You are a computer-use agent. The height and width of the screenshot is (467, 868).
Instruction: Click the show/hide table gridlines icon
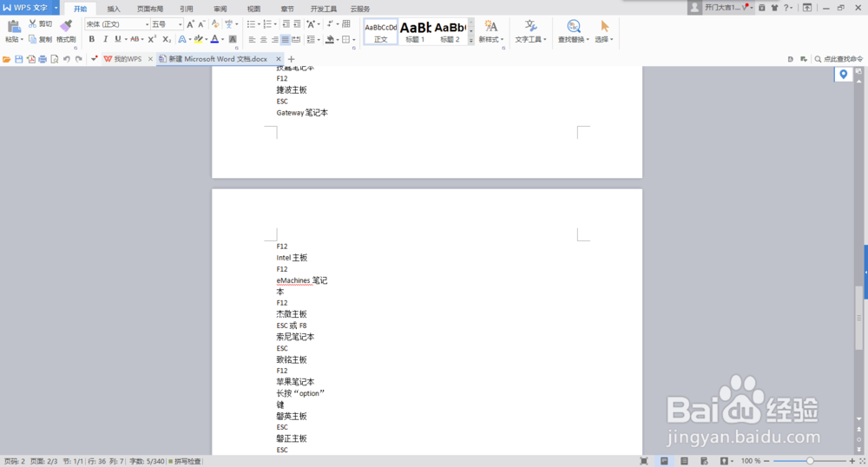[x=346, y=23]
